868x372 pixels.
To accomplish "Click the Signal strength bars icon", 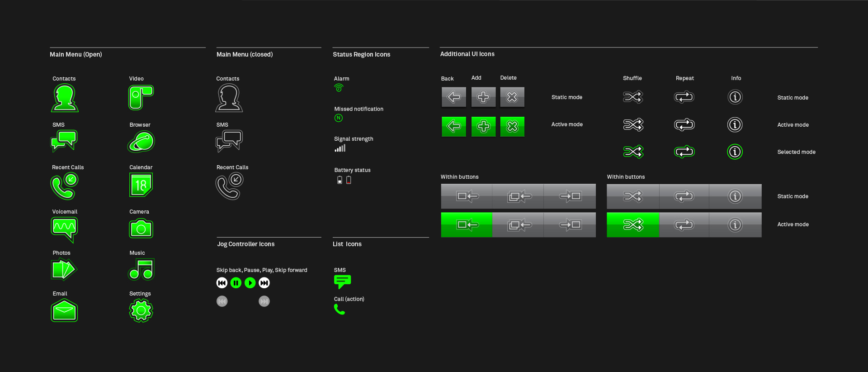I will point(340,148).
